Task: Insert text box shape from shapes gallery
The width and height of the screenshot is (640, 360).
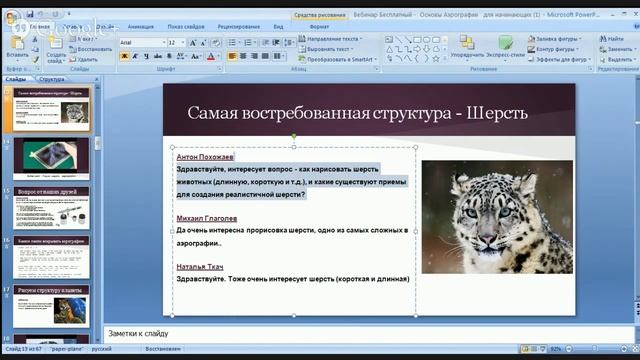Action: click(x=389, y=40)
